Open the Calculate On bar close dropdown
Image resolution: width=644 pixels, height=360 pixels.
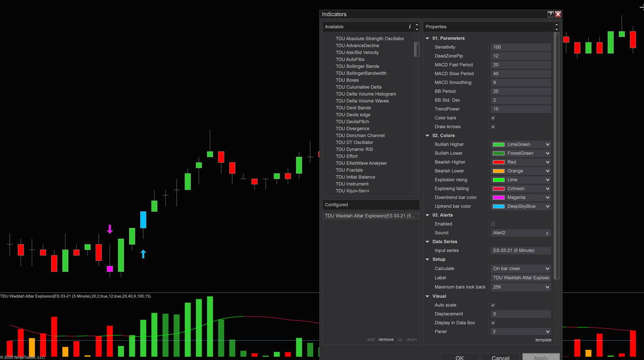click(x=521, y=269)
